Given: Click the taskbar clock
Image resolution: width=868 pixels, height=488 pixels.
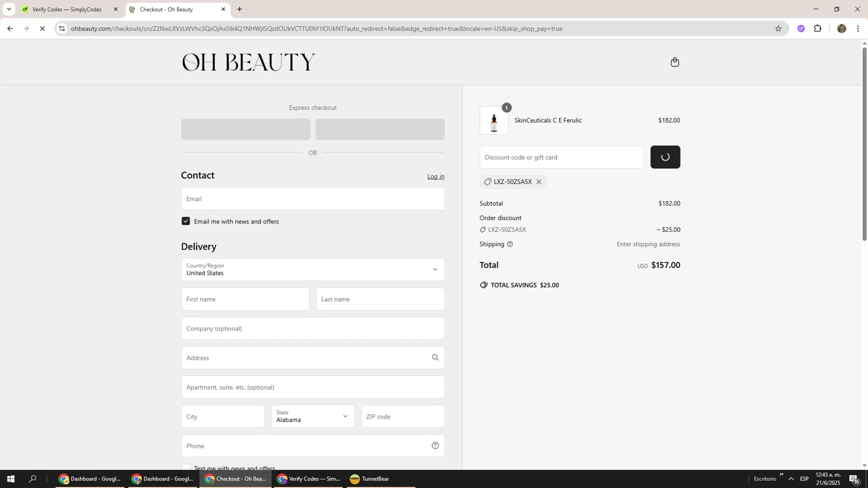Looking at the screenshot, I should [x=828, y=479].
